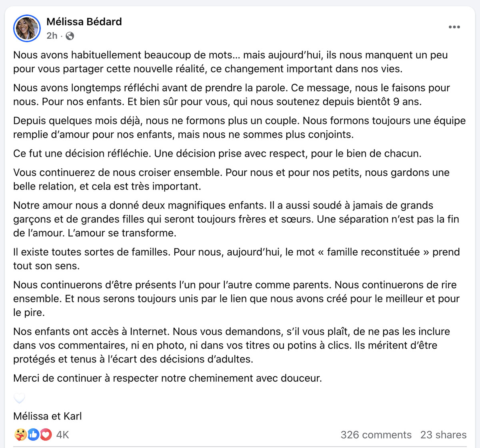Click the paragraph 'Il existe toutes sortes de familles'
The width and height of the screenshot is (480, 448).
coord(236,259)
